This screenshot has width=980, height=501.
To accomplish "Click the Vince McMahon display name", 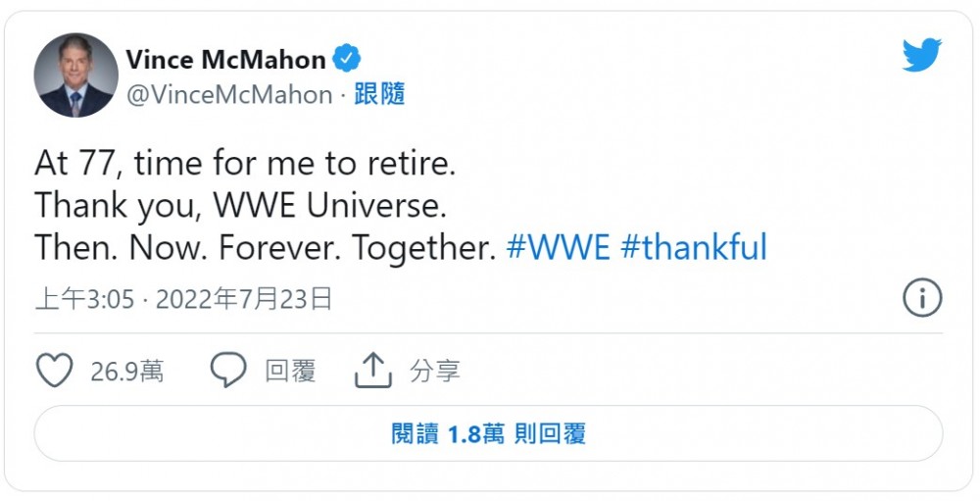I will (225, 60).
